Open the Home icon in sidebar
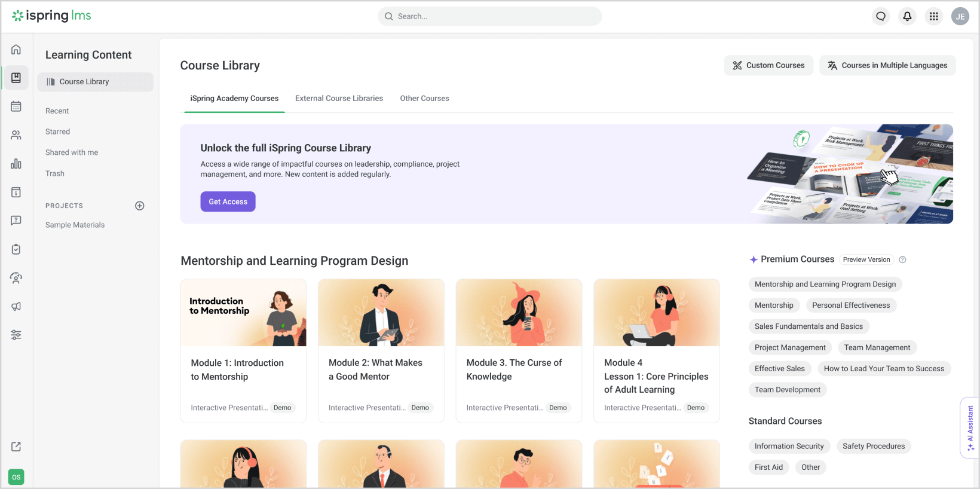Image resolution: width=980 pixels, height=489 pixels. [16, 50]
